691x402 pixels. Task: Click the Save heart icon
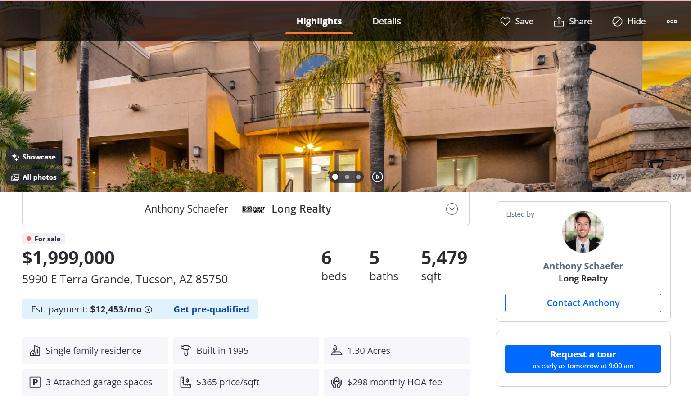505,21
